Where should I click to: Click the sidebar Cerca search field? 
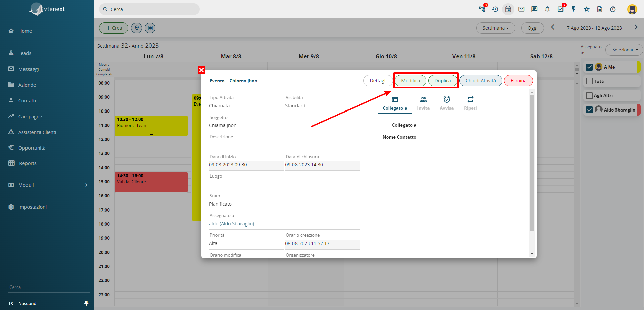point(49,287)
